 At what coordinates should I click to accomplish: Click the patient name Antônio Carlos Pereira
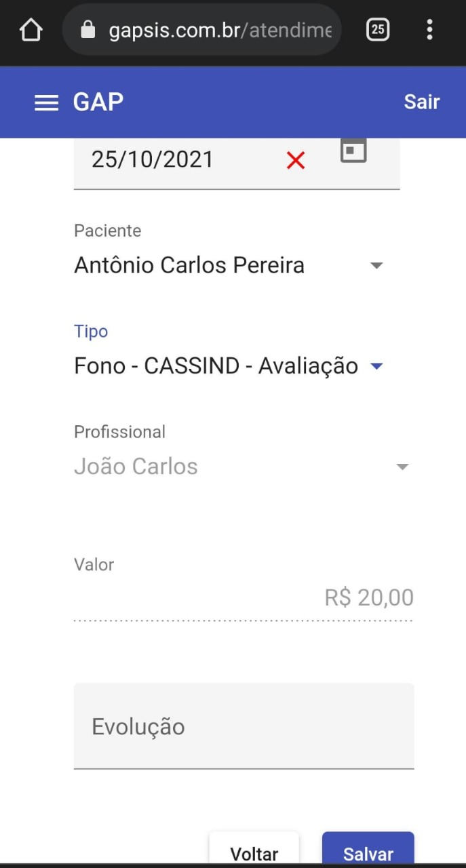pos(189,265)
